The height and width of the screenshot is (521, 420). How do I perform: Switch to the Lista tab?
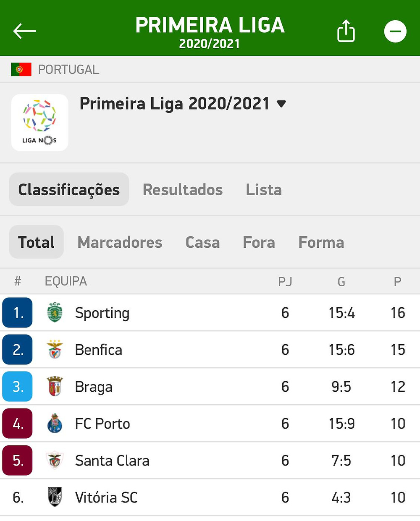(264, 190)
